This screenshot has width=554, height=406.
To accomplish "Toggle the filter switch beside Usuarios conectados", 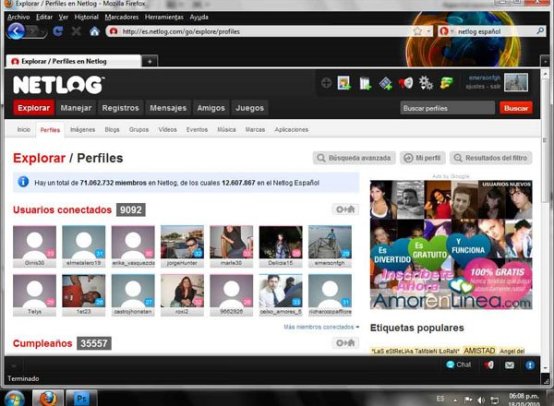I will coord(345,210).
